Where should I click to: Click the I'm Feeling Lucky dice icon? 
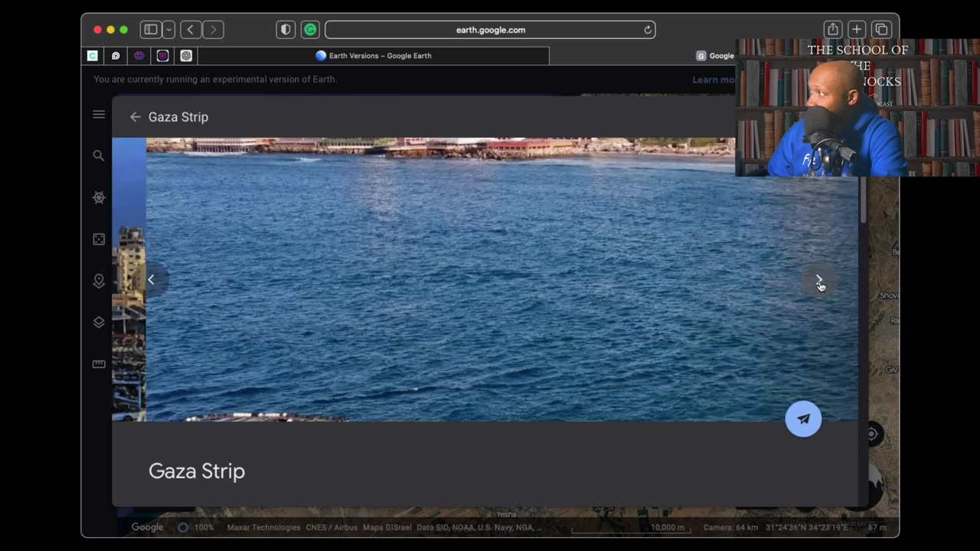click(x=99, y=240)
